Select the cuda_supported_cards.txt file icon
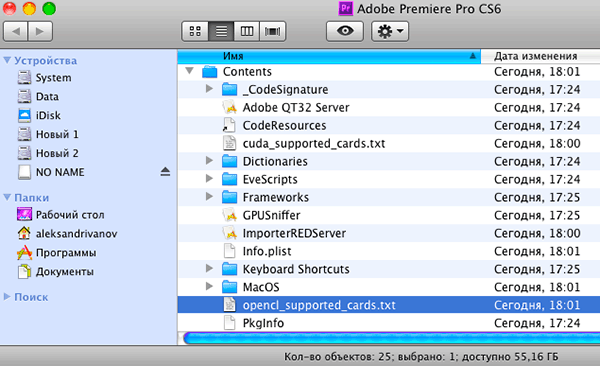 (x=229, y=143)
